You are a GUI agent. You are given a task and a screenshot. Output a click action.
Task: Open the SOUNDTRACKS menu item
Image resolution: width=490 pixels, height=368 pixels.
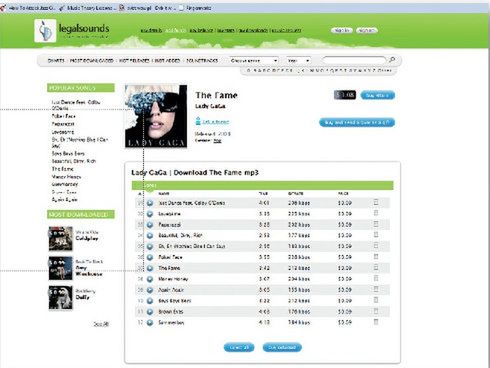[x=202, y=61]
